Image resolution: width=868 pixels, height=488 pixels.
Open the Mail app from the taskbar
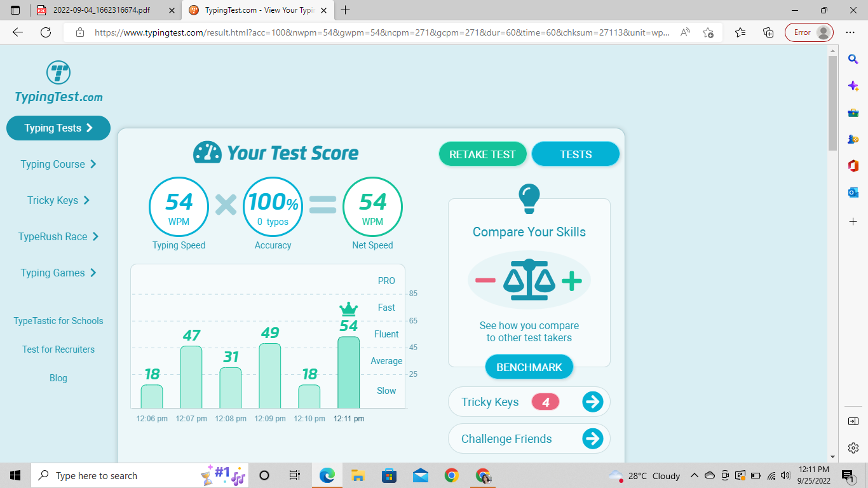(420, 475)
